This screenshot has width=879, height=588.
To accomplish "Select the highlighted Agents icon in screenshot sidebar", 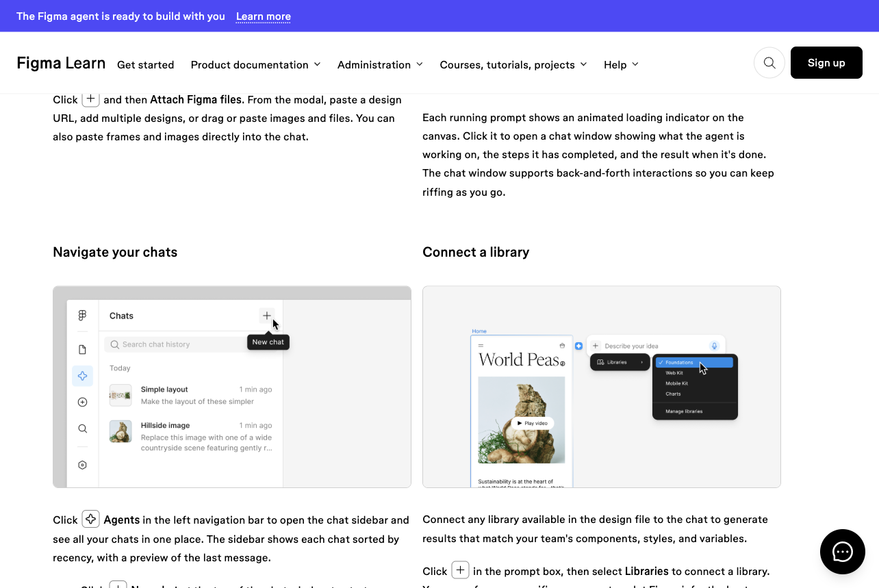I will click(83, 375).
